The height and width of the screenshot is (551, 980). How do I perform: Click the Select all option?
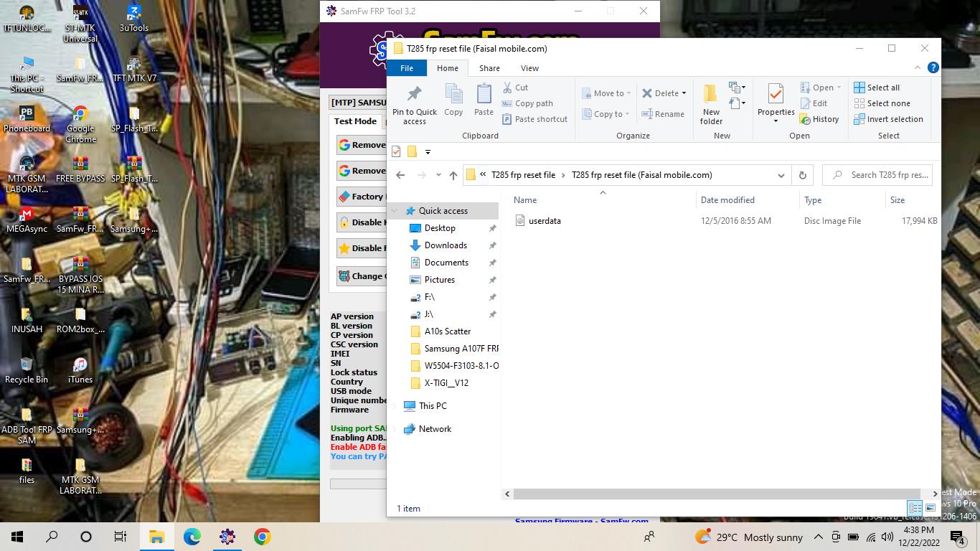tap(877, 88)
